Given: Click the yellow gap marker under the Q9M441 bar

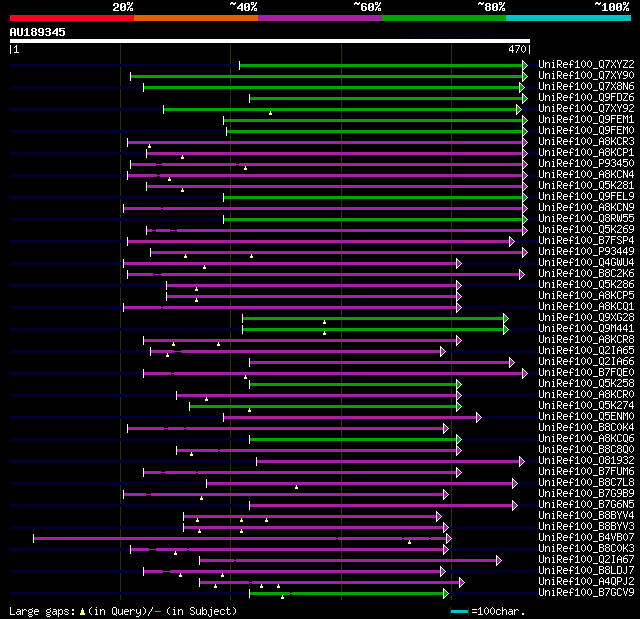Looking at the screenshot, I should pyautogui.click(x=324, y=333).
